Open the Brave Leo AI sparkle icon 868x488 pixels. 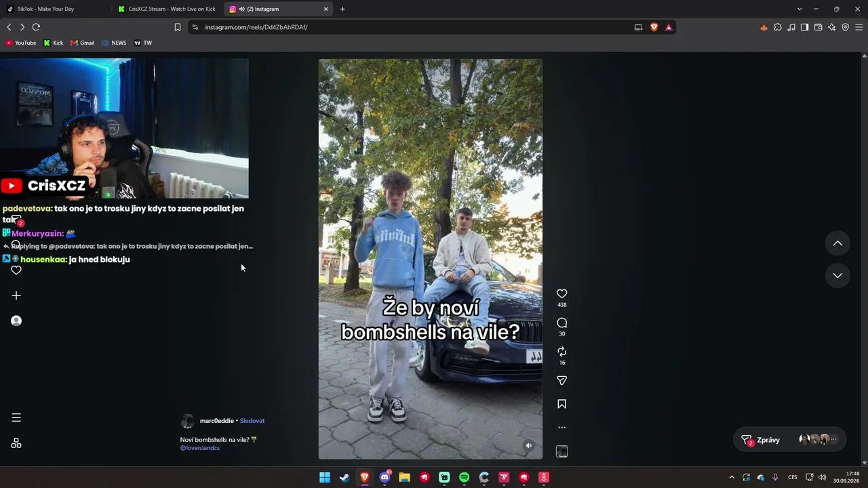pyautogui.click(x=831, y=27)
